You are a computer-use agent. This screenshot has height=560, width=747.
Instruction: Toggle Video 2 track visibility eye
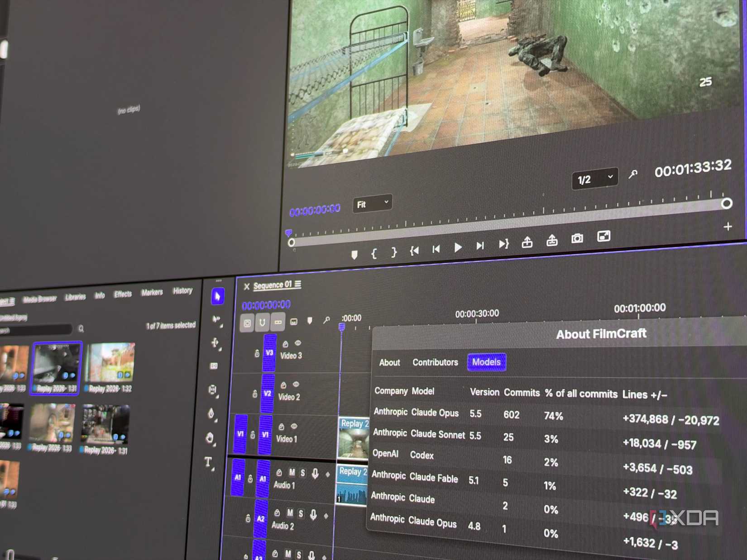pyautogui.click(x=296, y=384)
